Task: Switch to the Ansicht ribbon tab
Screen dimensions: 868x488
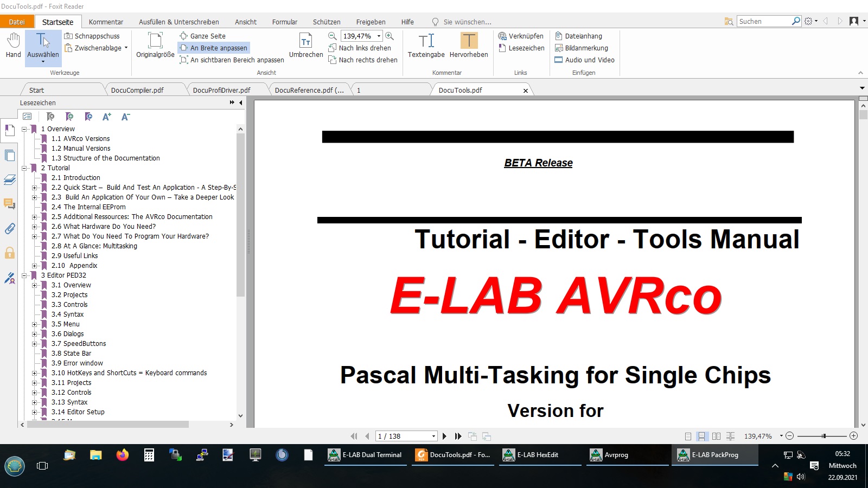Action: (x=246, y=22)
